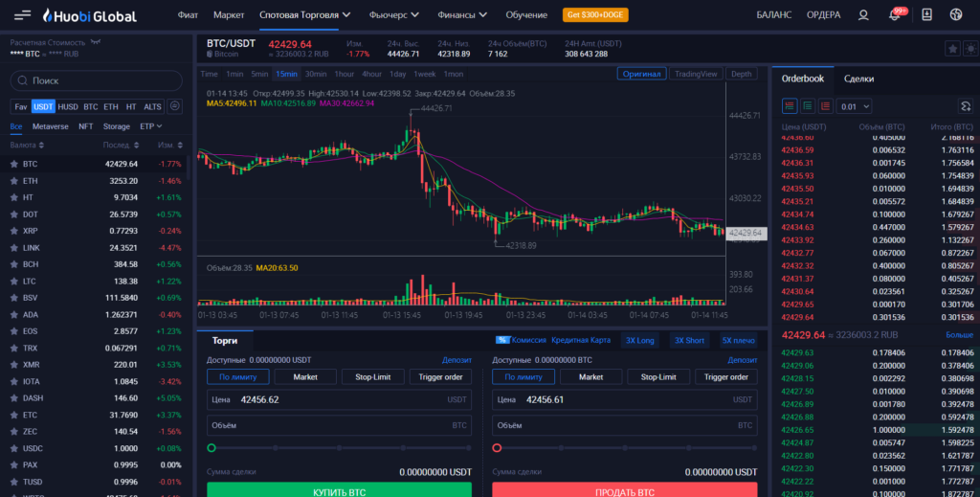Click the favorite star next to ZEC
Image resolution: width=980 pixels, height=497 pixels.
[13, 431]
